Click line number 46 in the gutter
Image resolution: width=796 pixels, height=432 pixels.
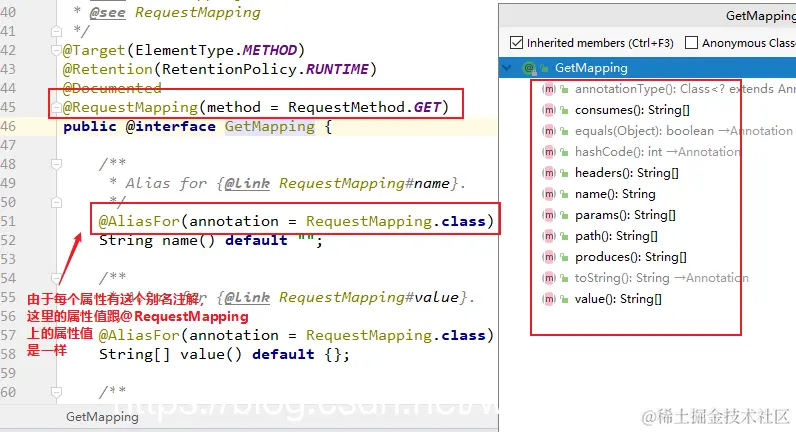pyautogui.click(x=9, y=126)
